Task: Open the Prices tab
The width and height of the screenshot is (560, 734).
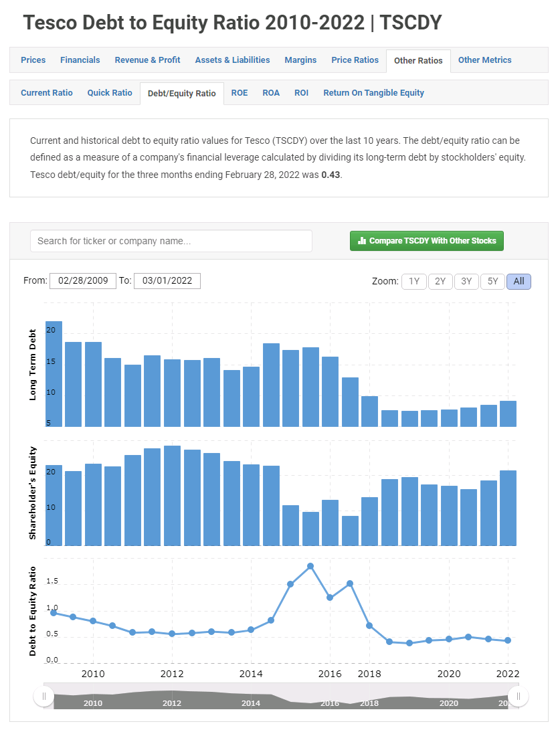Action: (x=33, y=60)
